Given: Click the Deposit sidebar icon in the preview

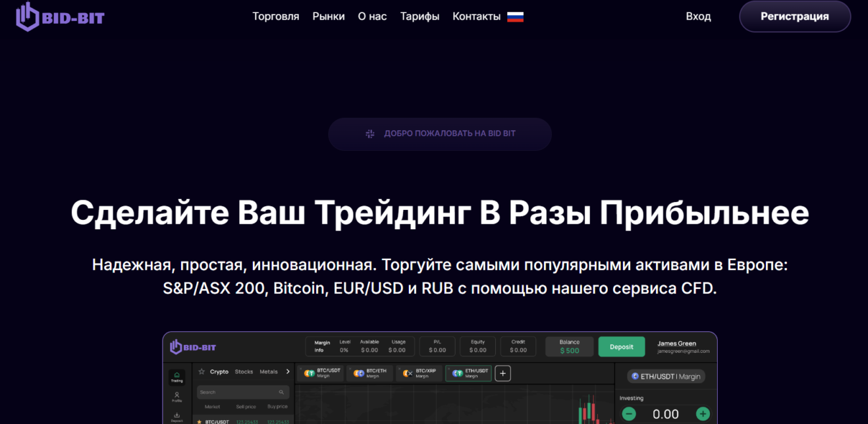Looking at the screenshot, I should tap(176, 416).
